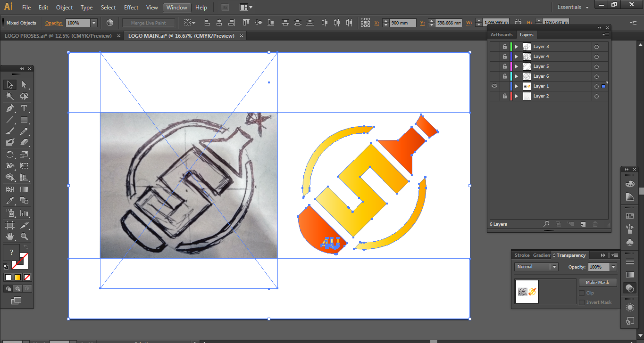Expand Layer 2 disclosure triangle

[x=517, y=96]
